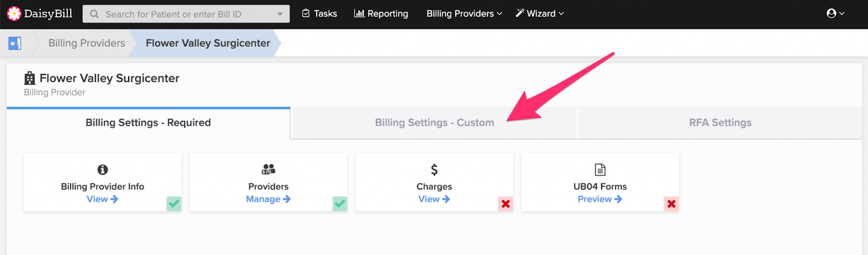Click the DaisyBill flower logo
This screenshot has width=868, height=255.
tap(14, 14)
